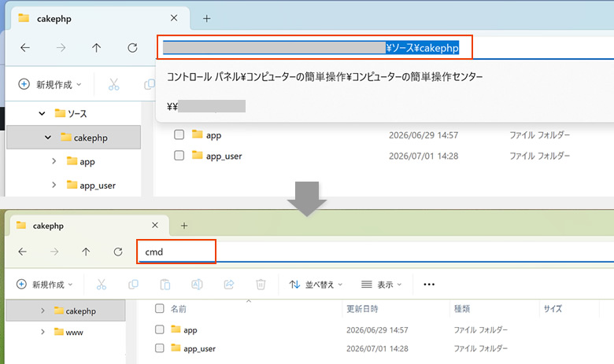Click Back arrow in lower Explorer window

(23, 252)
